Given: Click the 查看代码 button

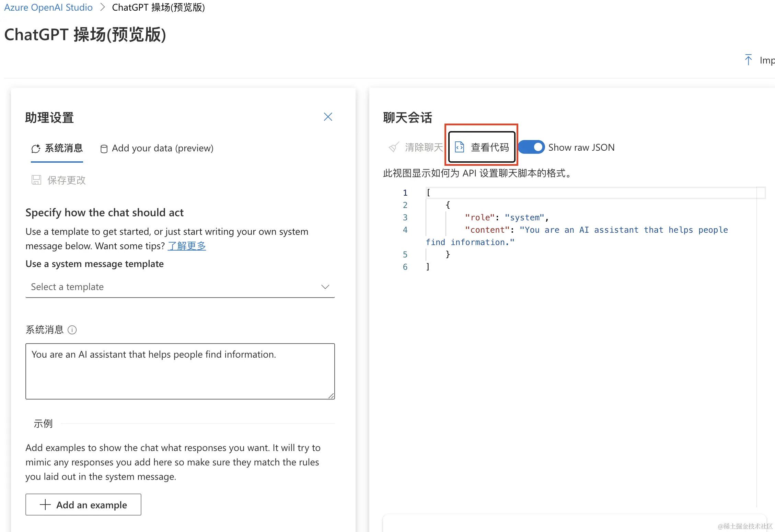Looking at the screenshot, I should (x=482, y=147).
